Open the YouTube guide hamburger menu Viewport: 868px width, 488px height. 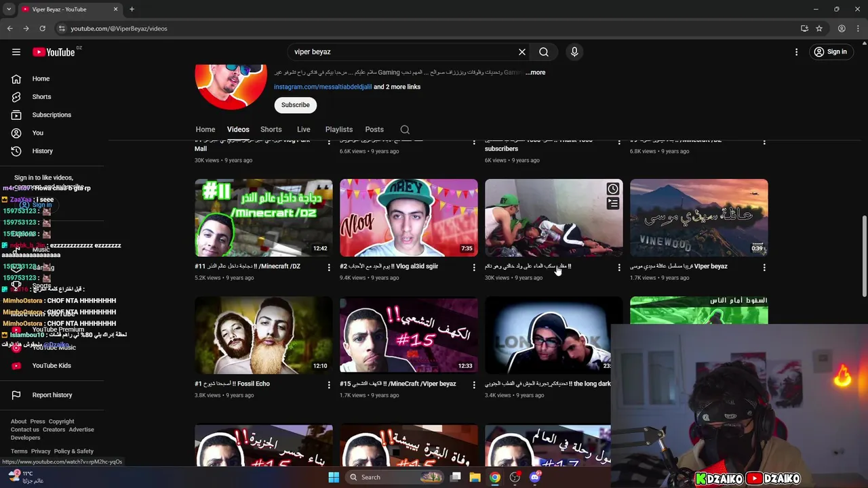pos(16,52)
